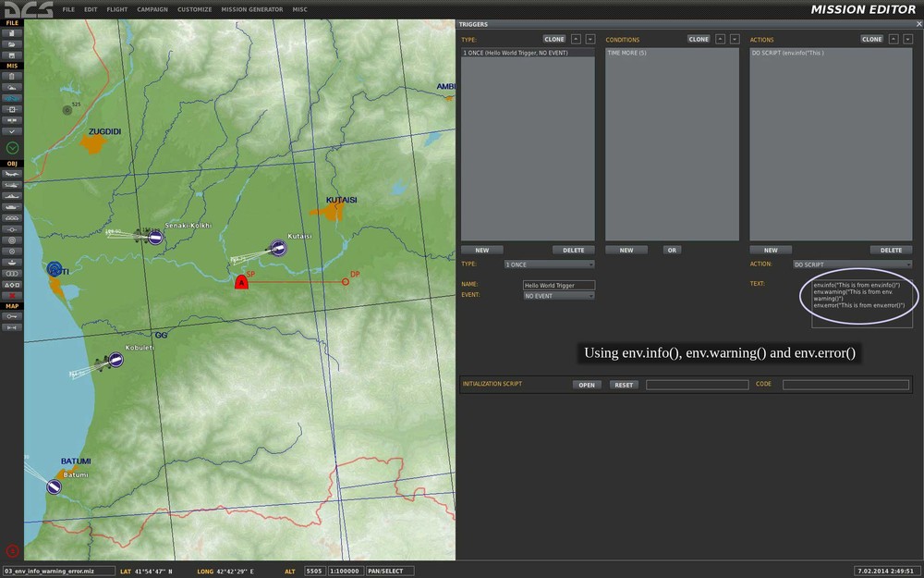Open the trigger TYPE dropdown showing 1 ONCE
Image resolution: width=924 pixels, height=578 pixels.
tap(549, 264)
